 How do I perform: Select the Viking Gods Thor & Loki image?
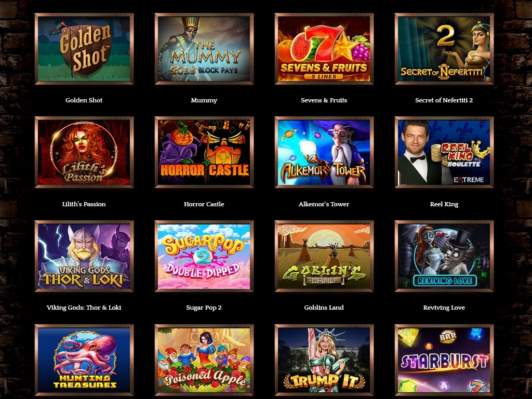[84, 256]
